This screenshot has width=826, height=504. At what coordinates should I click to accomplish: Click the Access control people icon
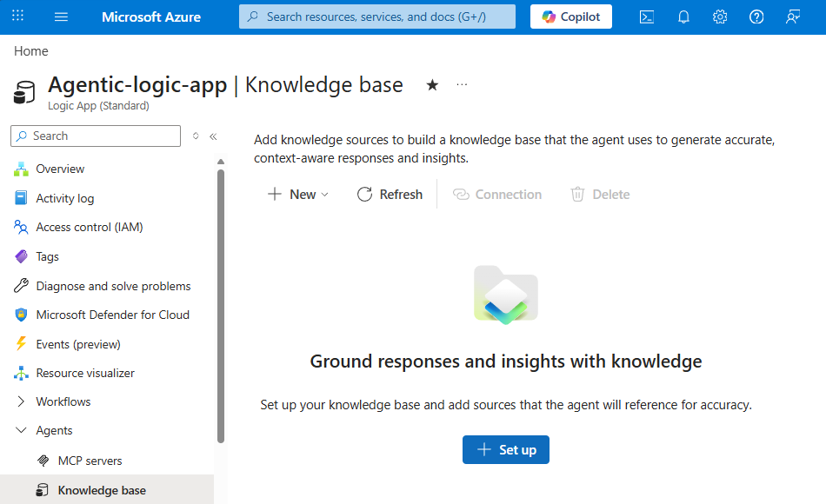[21, 227]
